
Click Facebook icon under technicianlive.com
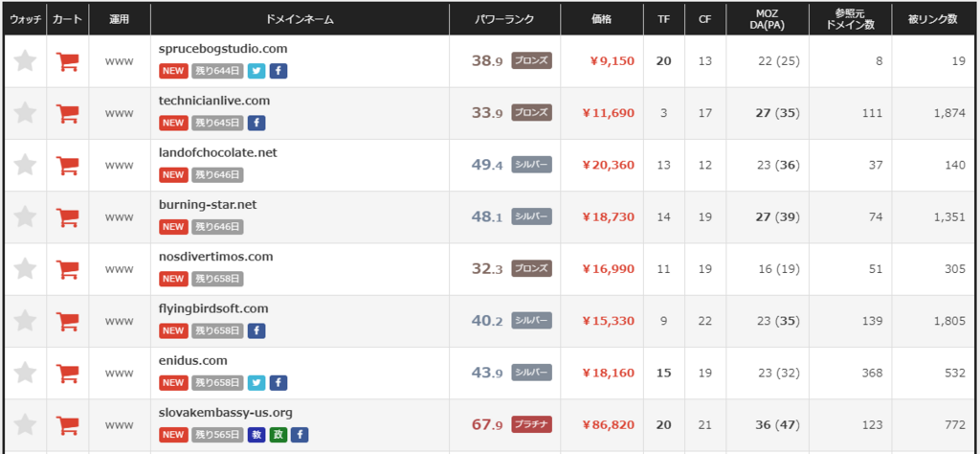tap(256, 123)
